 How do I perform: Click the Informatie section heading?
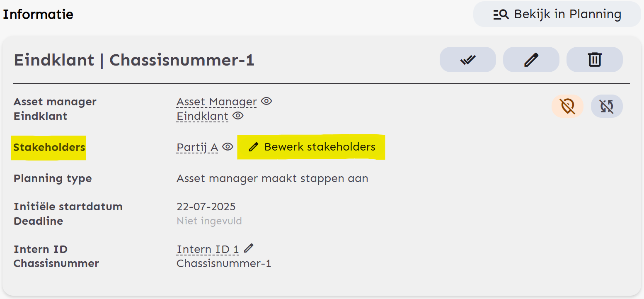tap(38, 15)
